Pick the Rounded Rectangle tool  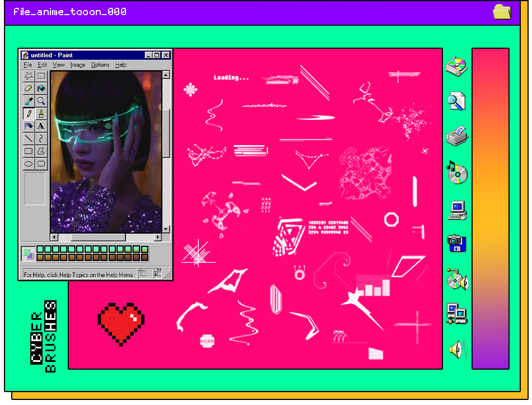pos(41,164)
